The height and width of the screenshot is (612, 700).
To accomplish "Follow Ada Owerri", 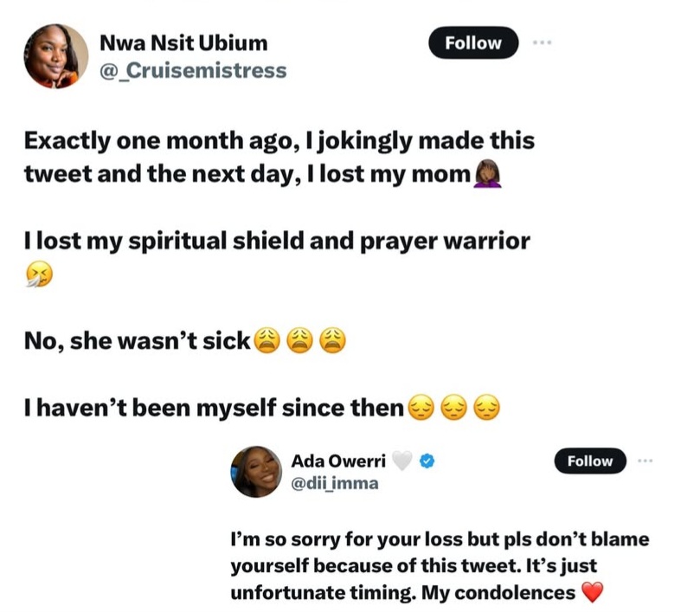I will pos(589,461).
